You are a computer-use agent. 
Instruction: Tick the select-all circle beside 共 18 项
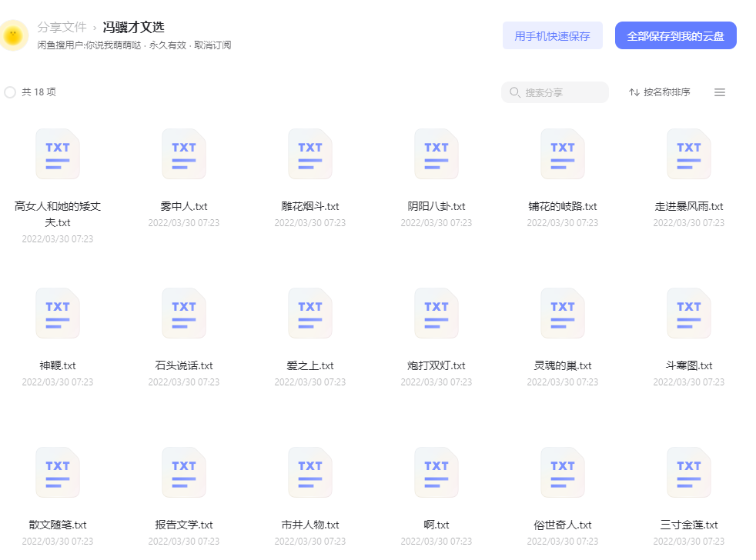coord(10,92)
